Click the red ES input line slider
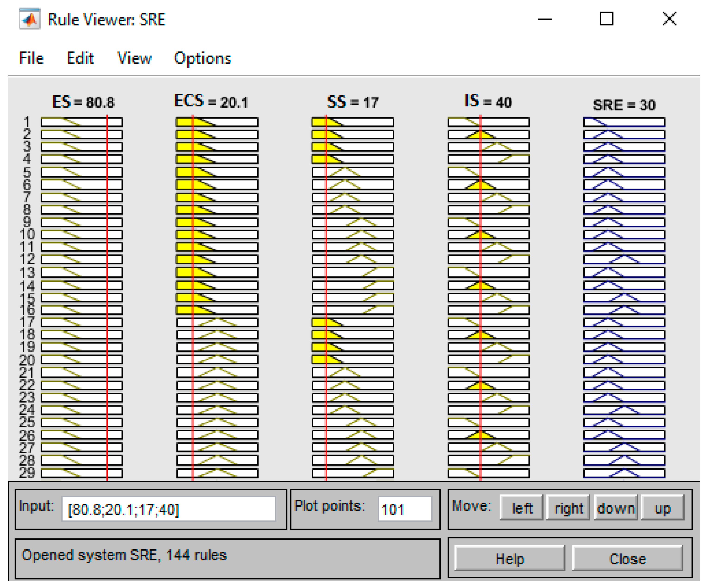This screenshot has height=588, width=707. tap(107, 296)
